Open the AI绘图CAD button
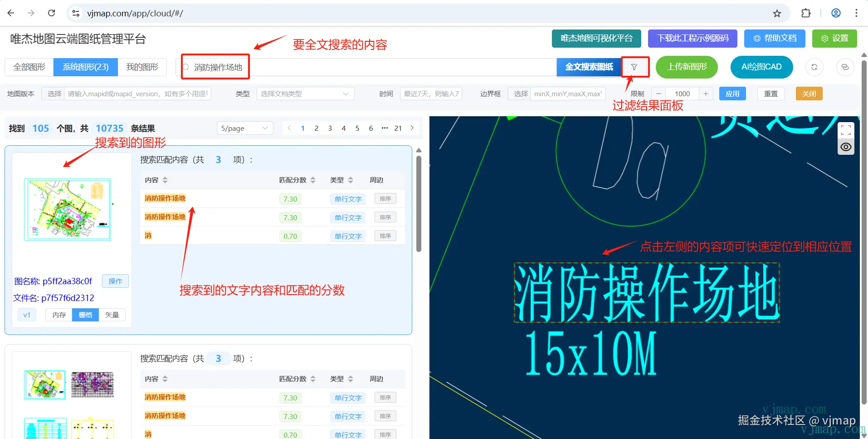 762,67
